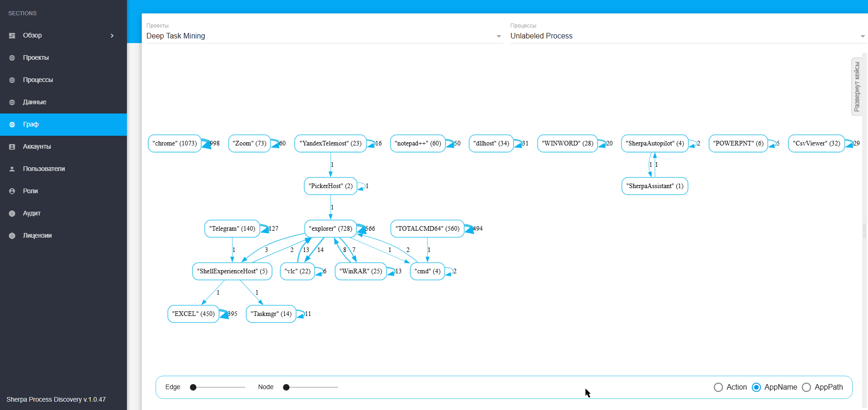
Task: Click the Edge slider handle
Action: pyautogui.click(x=193, y=387)
